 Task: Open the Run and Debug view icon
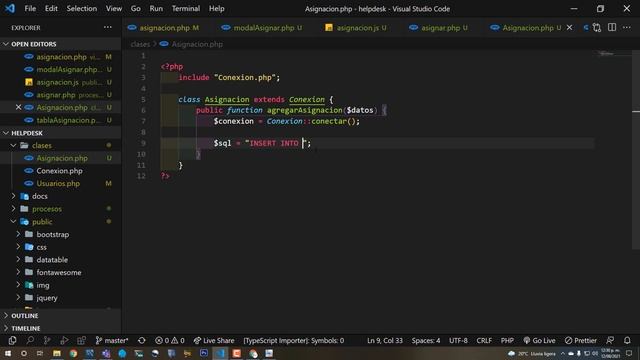[64, 340]
